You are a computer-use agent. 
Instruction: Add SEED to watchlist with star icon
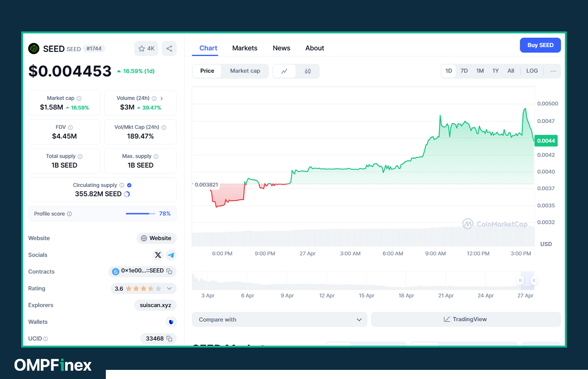click(x=146, y=49)
